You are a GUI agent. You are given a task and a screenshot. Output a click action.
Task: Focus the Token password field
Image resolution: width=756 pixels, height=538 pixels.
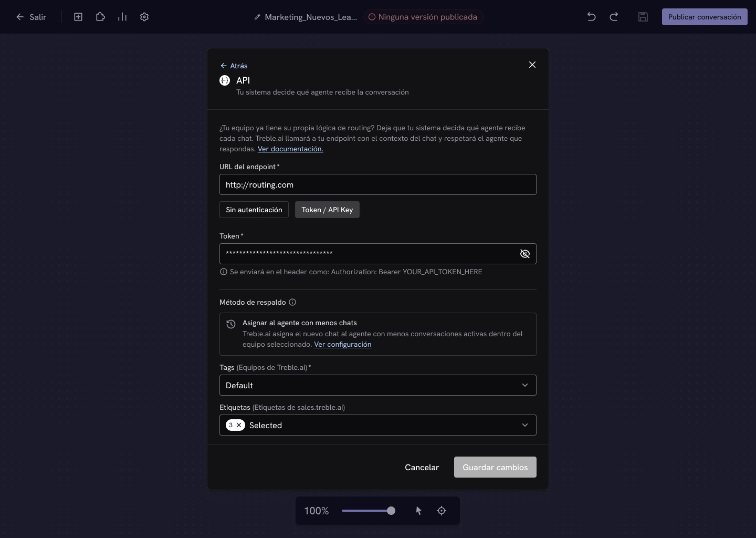point(378,254)
